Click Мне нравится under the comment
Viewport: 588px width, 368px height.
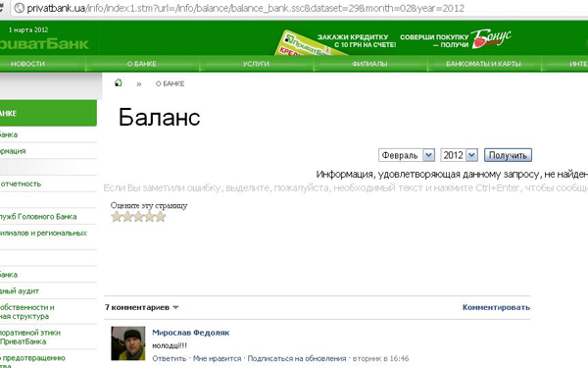tap(217, 358)
